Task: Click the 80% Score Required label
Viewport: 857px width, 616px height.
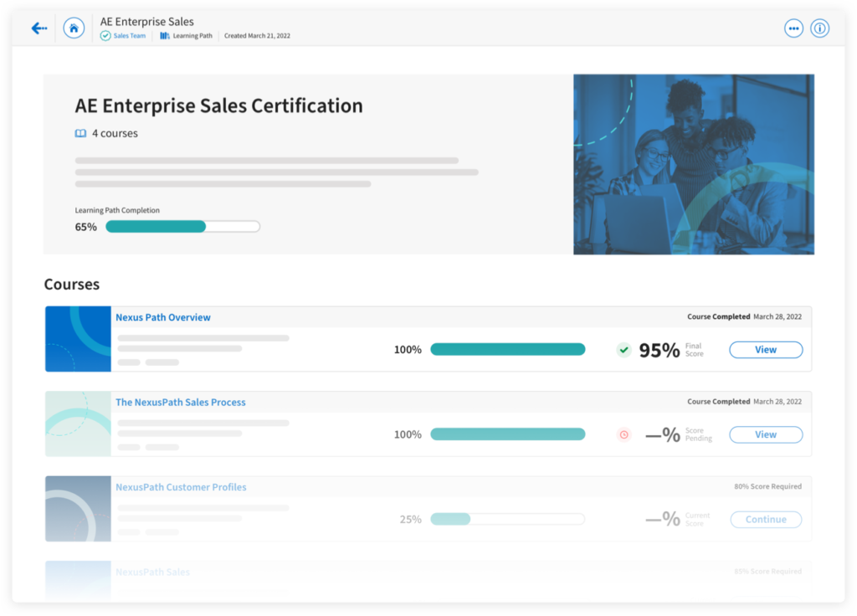Action: [768, 486]
